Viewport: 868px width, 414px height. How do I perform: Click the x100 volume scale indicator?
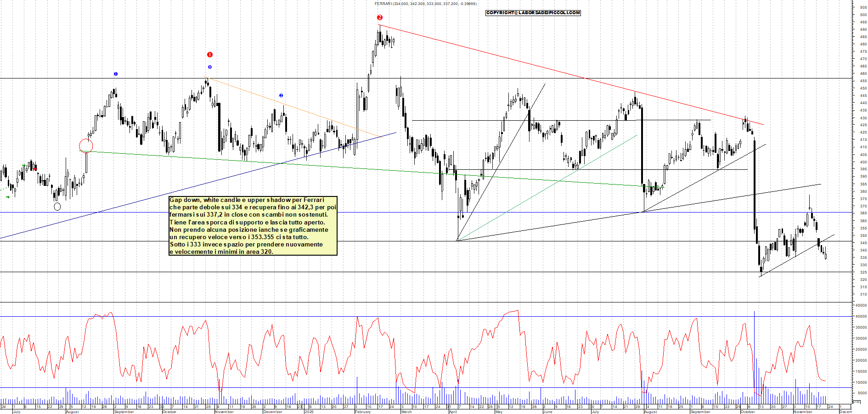(x=856, y=402)
